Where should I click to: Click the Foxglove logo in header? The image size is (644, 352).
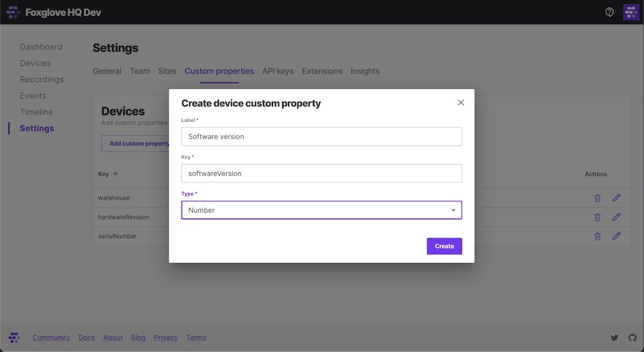(13, 12)
